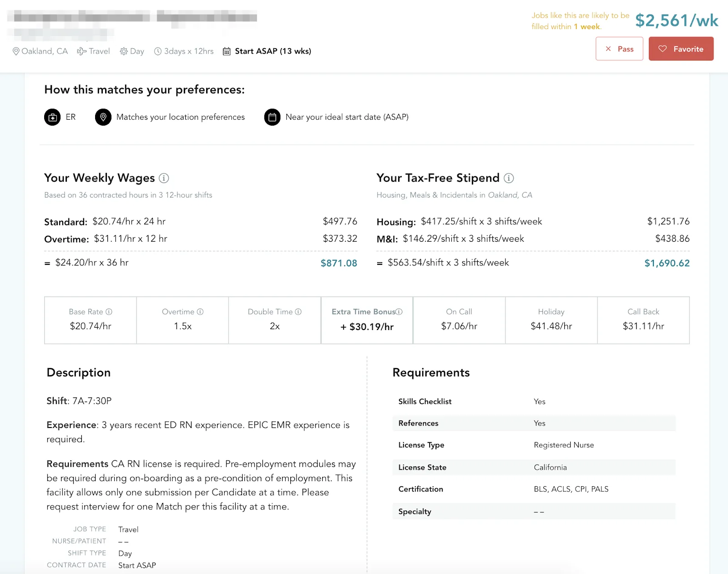Click the Start ASAP calendar icon in header
The image size is (728, 574).
(227, 51)
